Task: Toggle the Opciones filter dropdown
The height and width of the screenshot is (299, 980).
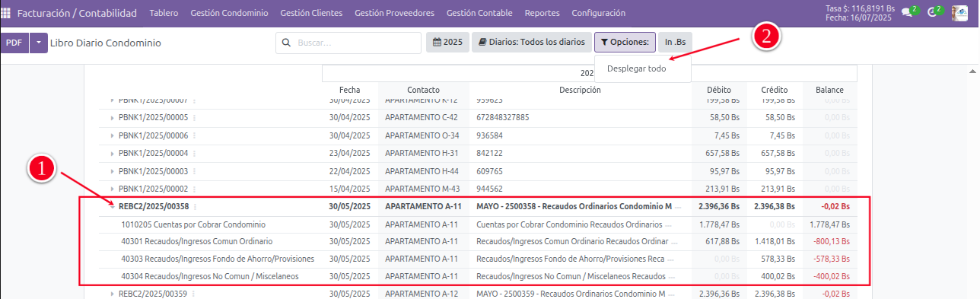Action: 625,43
